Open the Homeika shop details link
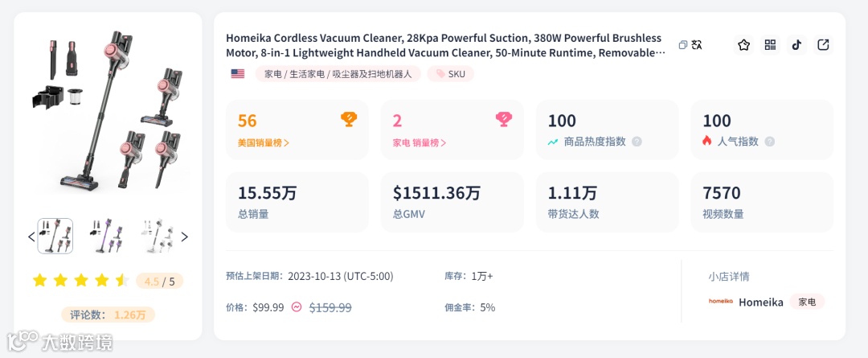 tap(760, 302)
